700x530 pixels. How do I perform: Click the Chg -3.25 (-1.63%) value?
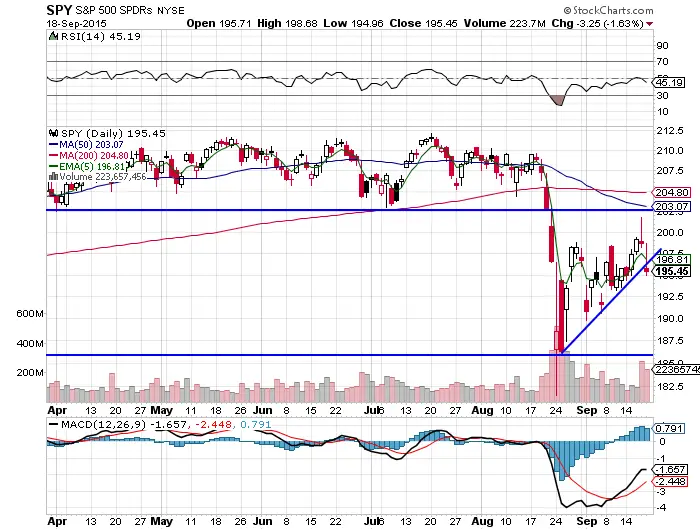tap(597, 23)
